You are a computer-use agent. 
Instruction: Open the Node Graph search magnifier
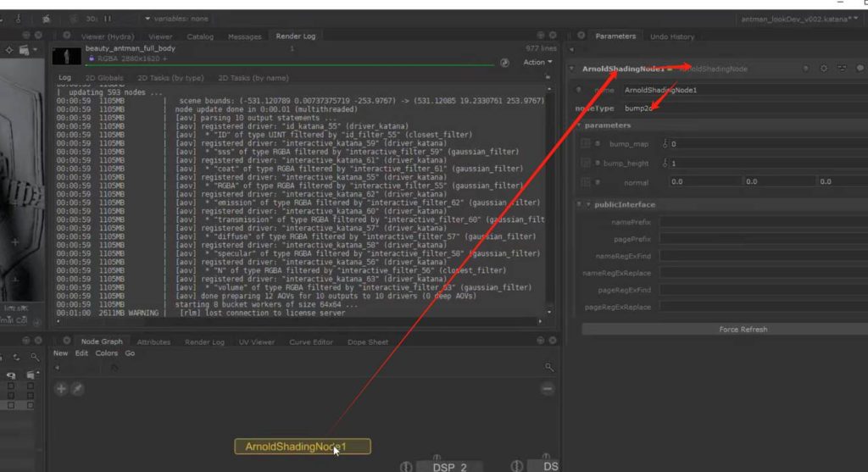point(549,367)
